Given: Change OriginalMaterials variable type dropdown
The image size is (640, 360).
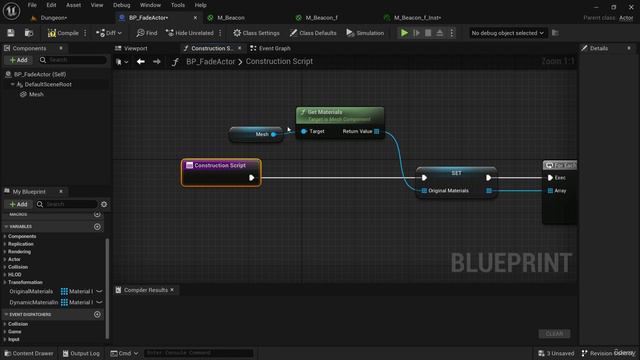Looking at the screenshot, I should coord(77,291).
